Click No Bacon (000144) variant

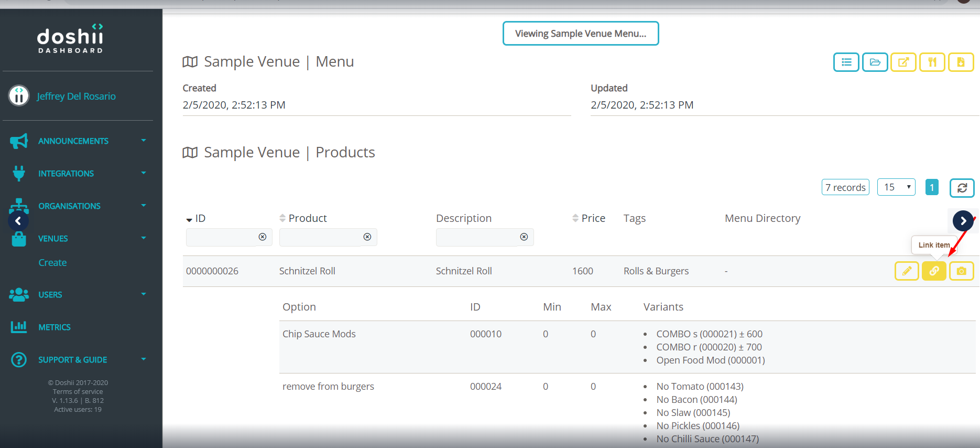tap(697, 400)
